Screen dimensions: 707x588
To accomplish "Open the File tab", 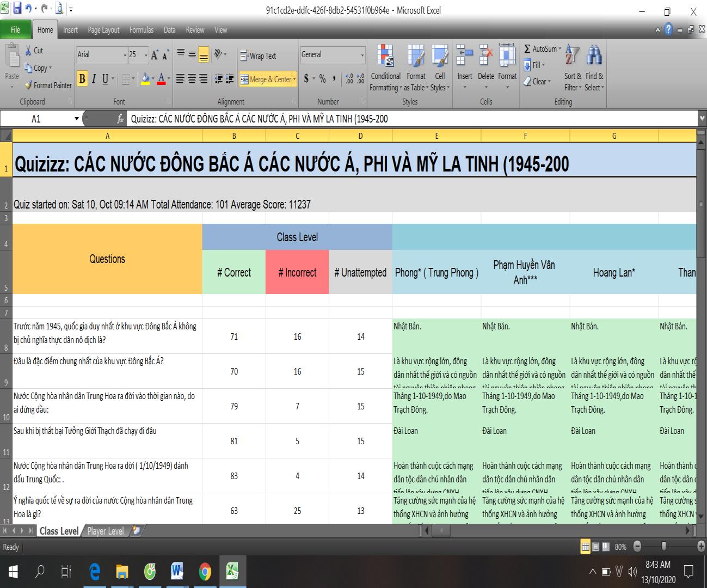I will (x=16, y=30).
